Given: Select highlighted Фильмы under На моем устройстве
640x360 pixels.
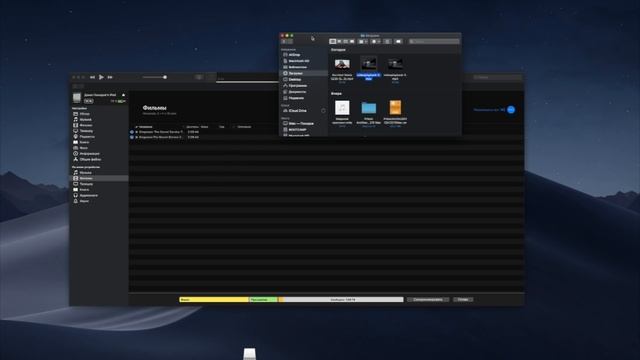Looking at the screenshot, I should pos(99,178).
